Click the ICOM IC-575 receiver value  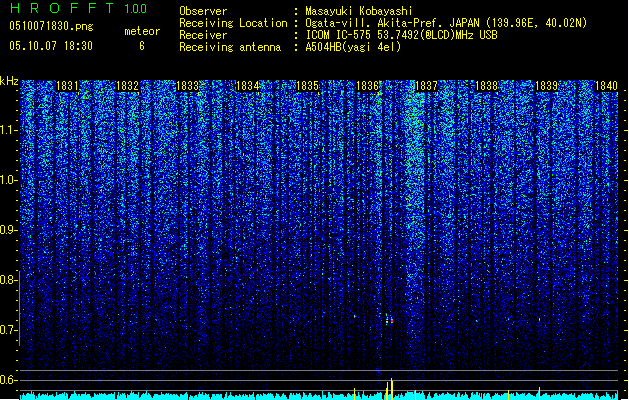pyautogui.click(x=401, y=35)
